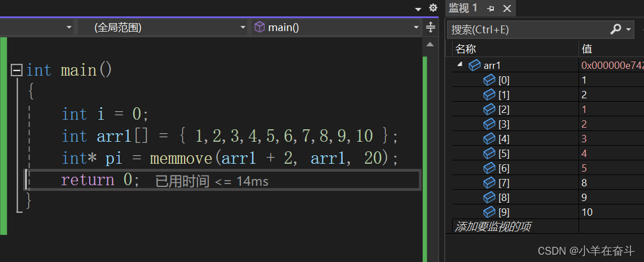This screenshot has width=644, height=262.
Task: Select the [5] row label
Action: point(504,154)
